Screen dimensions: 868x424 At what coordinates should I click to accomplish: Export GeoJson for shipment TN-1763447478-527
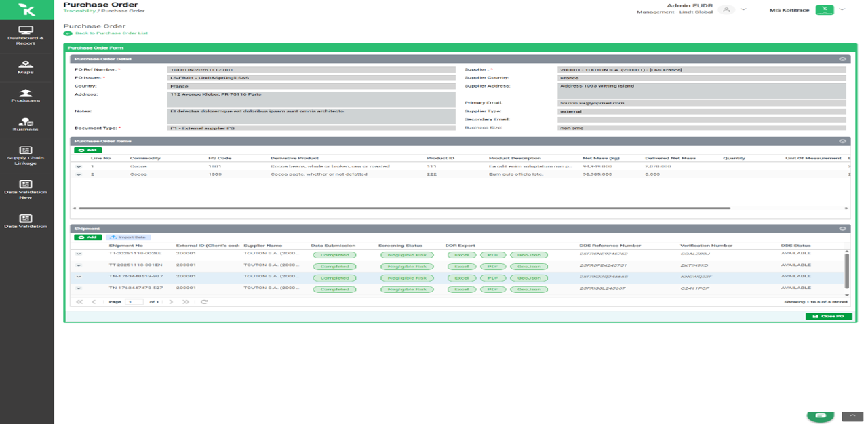pos(529,290)
